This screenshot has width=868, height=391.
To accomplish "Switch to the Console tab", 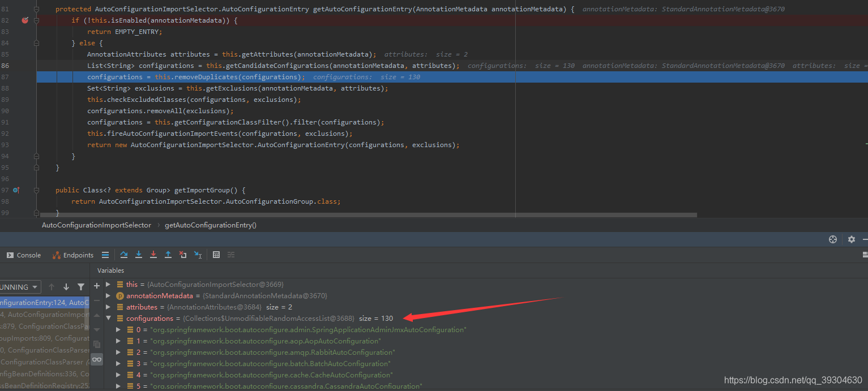I will pos(23,255).
